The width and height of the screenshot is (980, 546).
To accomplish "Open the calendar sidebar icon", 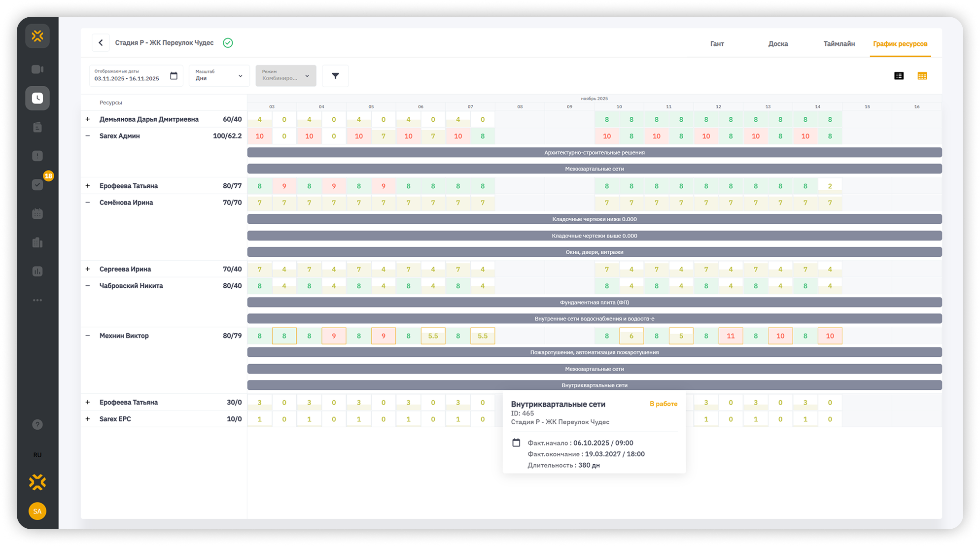I will (x=37, y=214).
